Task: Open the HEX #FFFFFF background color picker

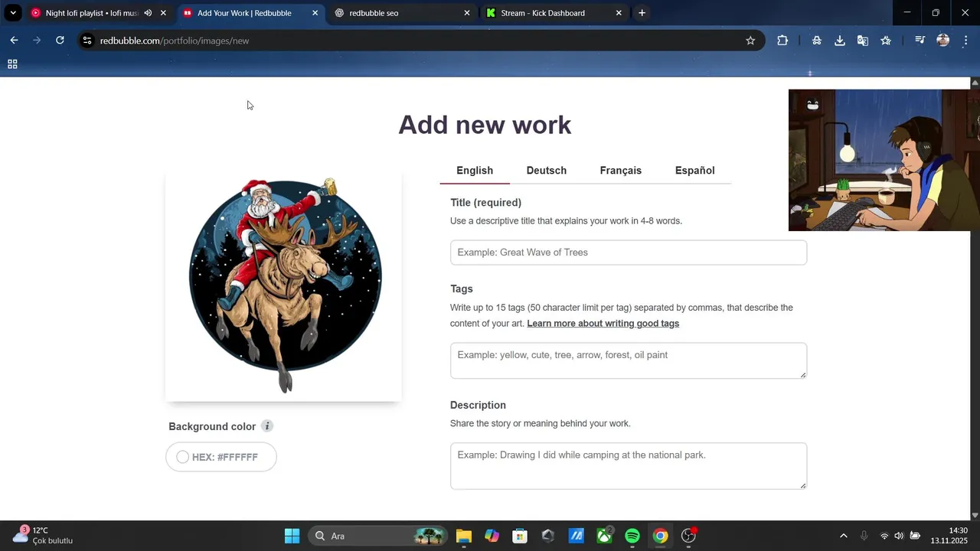Action: pyautogui.click(x=221, y=457)
